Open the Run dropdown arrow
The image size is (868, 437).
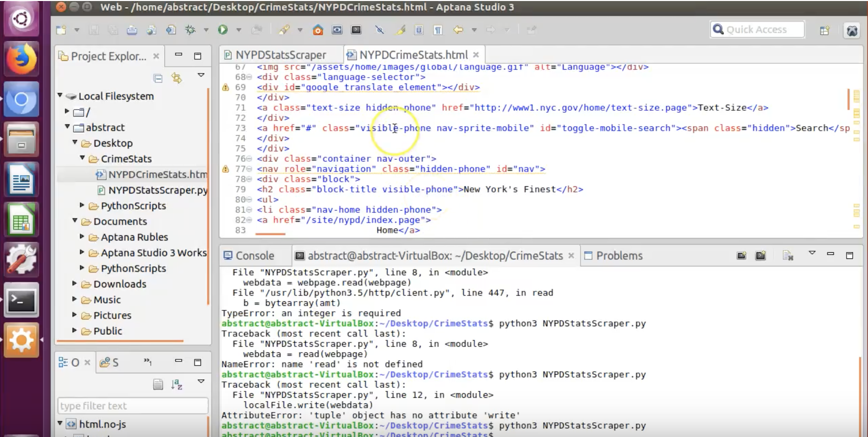(238, 30)
